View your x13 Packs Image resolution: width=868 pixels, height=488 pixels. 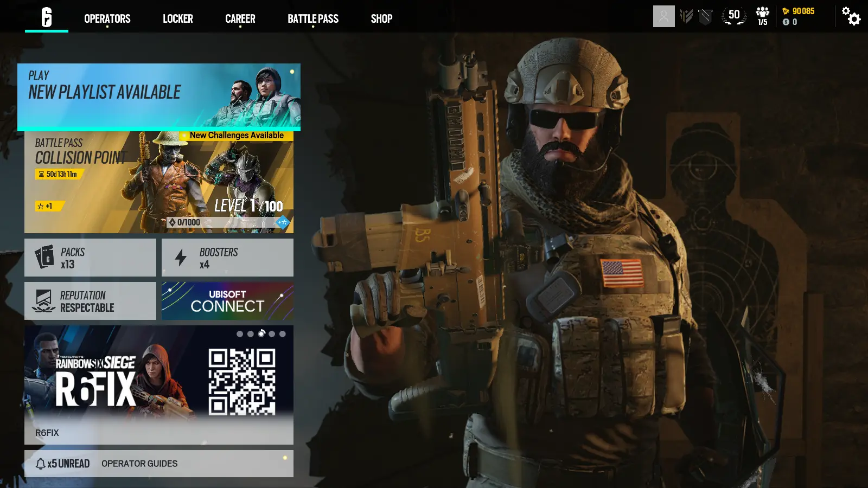(90, 257)
